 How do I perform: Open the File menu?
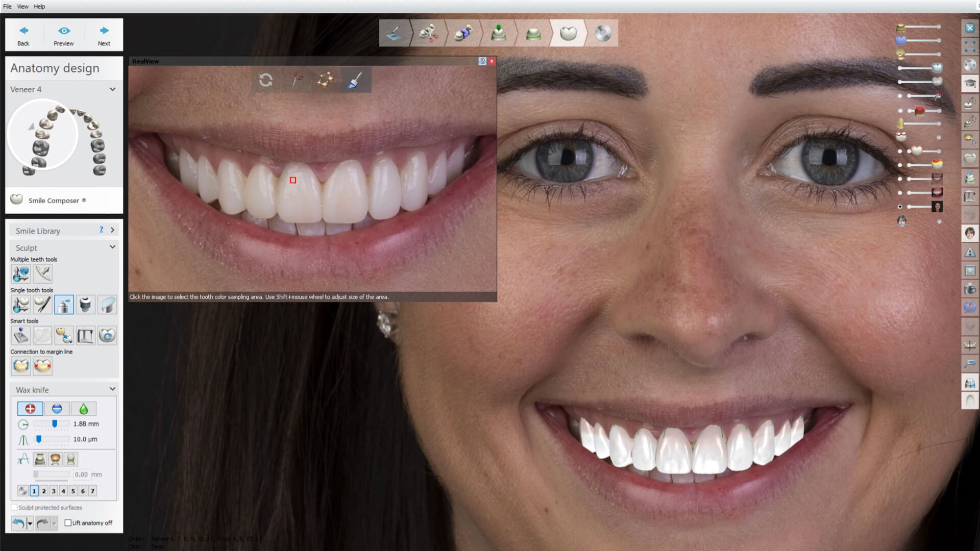(x=7, y=7)
